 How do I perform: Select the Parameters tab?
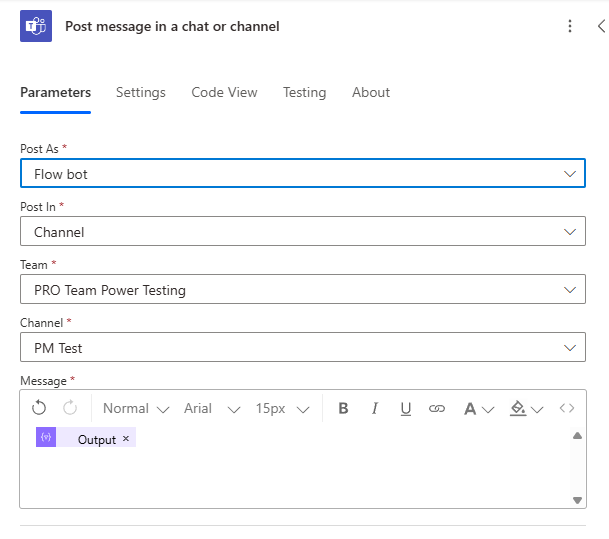pos(56,92)
